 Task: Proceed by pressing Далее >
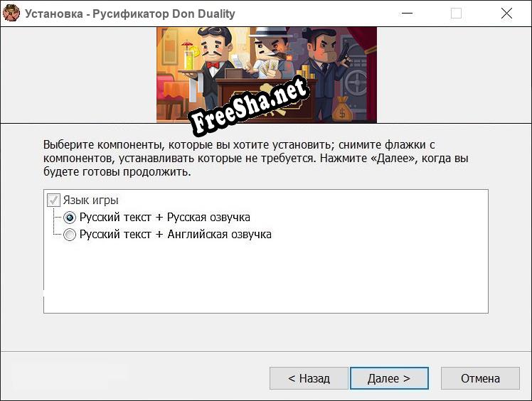(x=388, y=378)
